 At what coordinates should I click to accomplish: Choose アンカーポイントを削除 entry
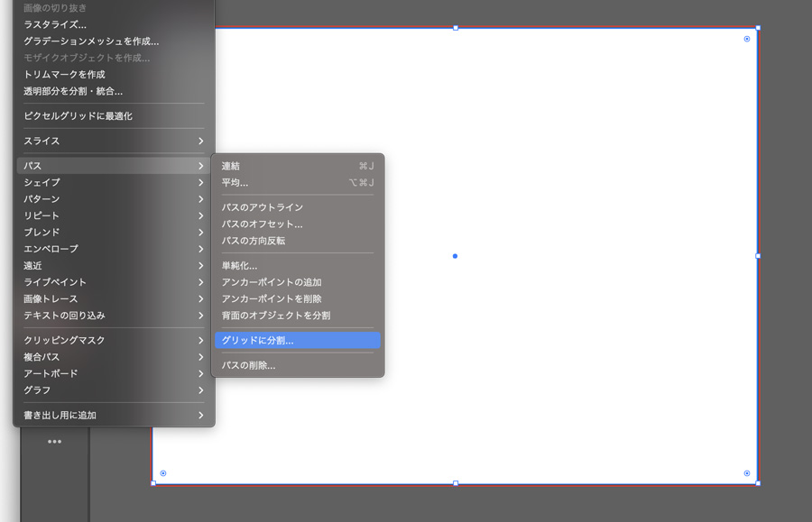[298, 298]
